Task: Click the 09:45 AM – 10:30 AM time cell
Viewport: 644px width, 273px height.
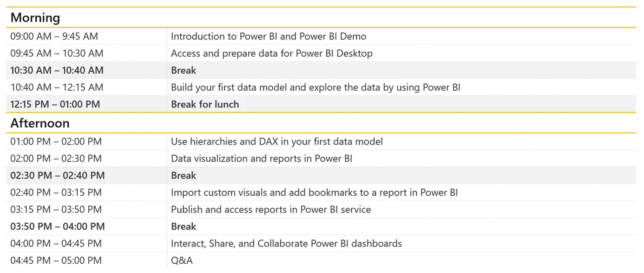Action: coord(57,53)
